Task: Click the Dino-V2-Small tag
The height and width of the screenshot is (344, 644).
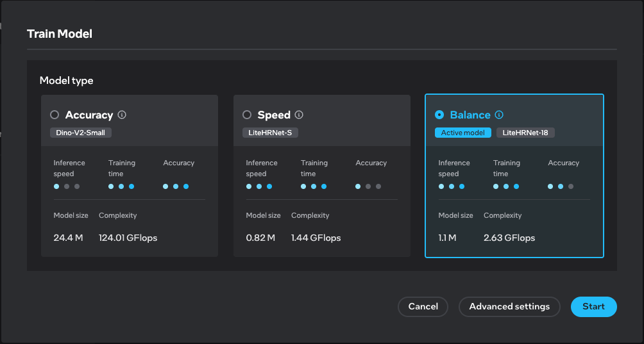Action: 81,133
